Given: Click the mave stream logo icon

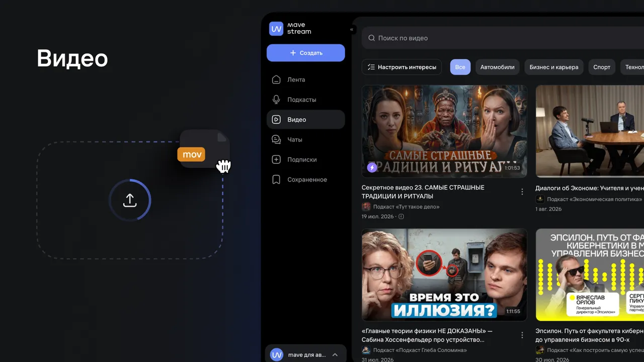Looking at the screenshot, I should coord(276,29).
